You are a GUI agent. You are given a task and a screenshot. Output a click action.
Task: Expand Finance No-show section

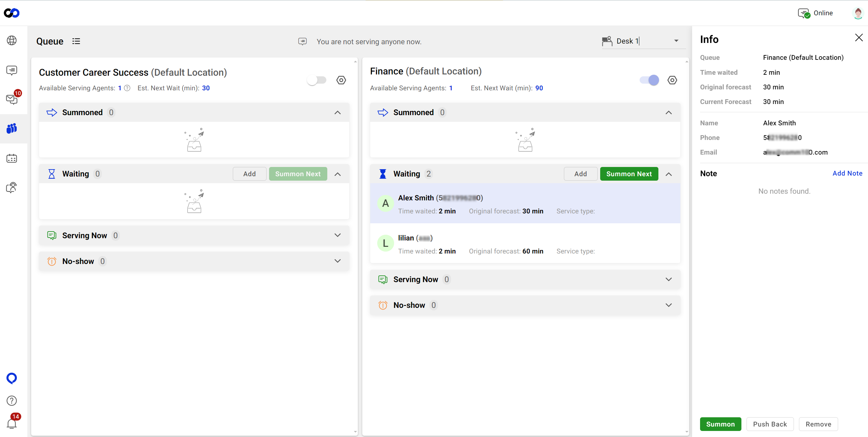669,305
